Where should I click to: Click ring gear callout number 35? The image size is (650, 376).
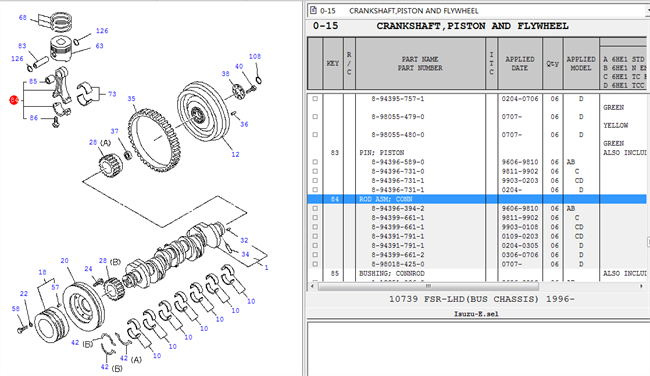131,99
